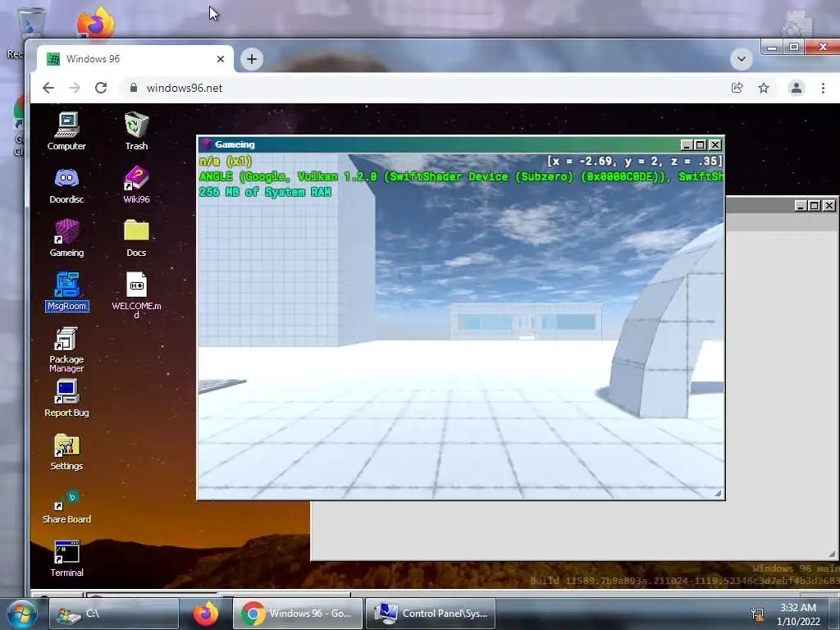Open Chrome's three-dot menu
Screen dimensions: 840x630
click(x=823, y=88)
